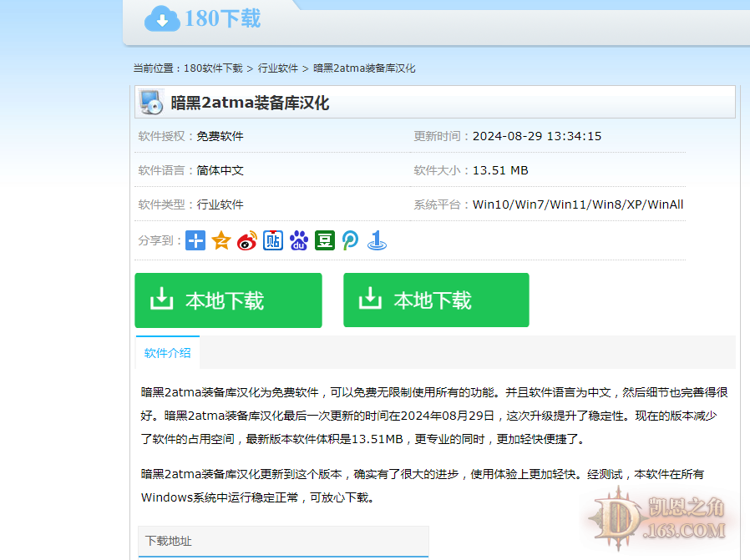Click the blue number-one share icon
Image resolution: width=750 pixels, height=560 pixels.
tap(377, 240)
